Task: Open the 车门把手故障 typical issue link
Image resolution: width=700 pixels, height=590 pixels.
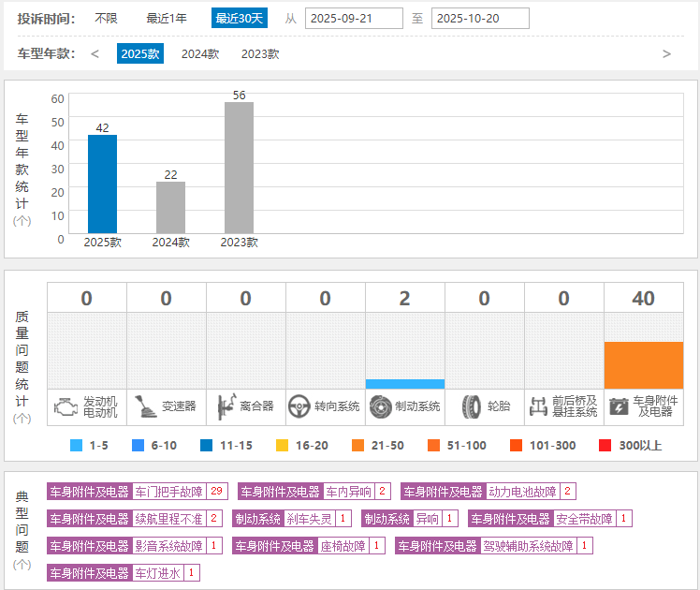Action: tap(168, 492)
